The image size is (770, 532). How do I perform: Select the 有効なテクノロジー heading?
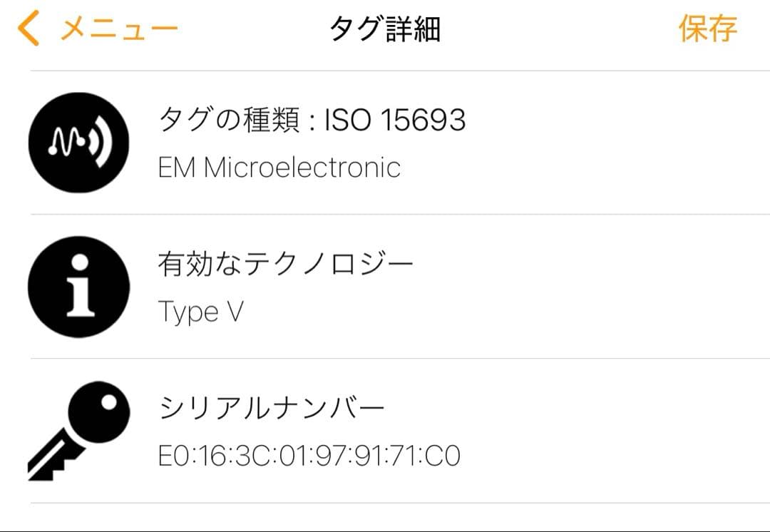285,265
